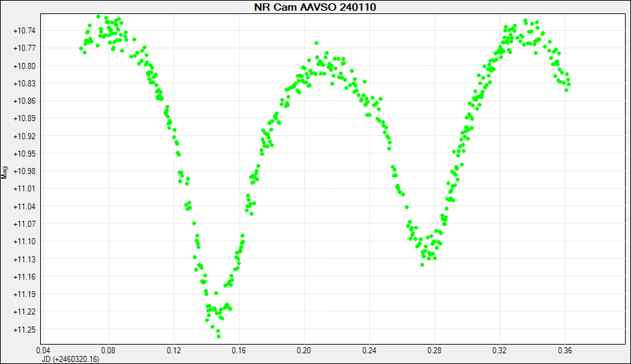Select the Mag label on vertical axis
Viewport: 631px width, 364px height.
[x=5, y=173]
